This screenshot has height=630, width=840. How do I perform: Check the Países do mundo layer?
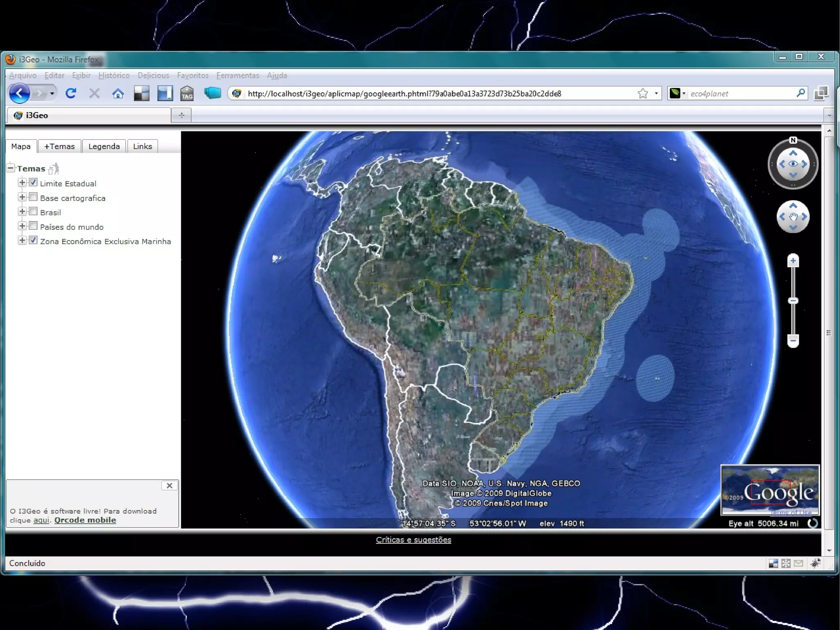pyautogui.click(x=33, y=226)
